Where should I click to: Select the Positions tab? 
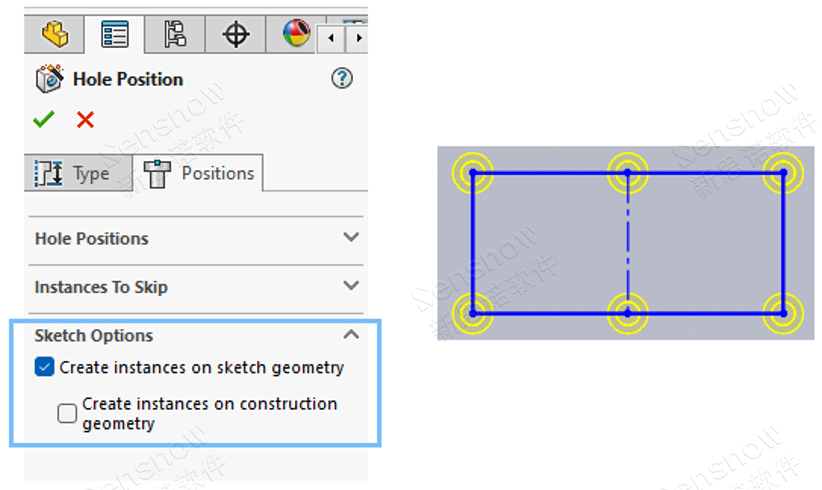pos(198,173)
